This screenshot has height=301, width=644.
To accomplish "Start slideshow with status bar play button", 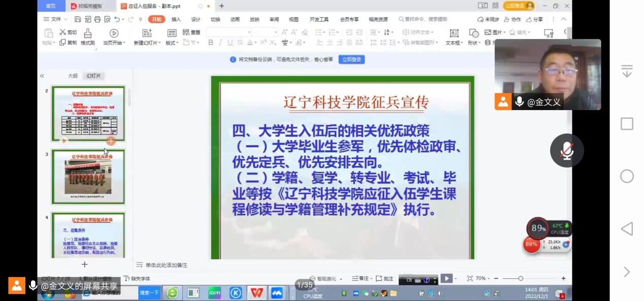I will click(446, 279).
